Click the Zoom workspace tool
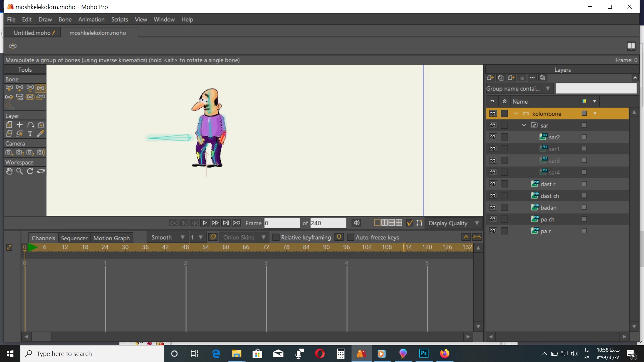 (x=19, y=171)
